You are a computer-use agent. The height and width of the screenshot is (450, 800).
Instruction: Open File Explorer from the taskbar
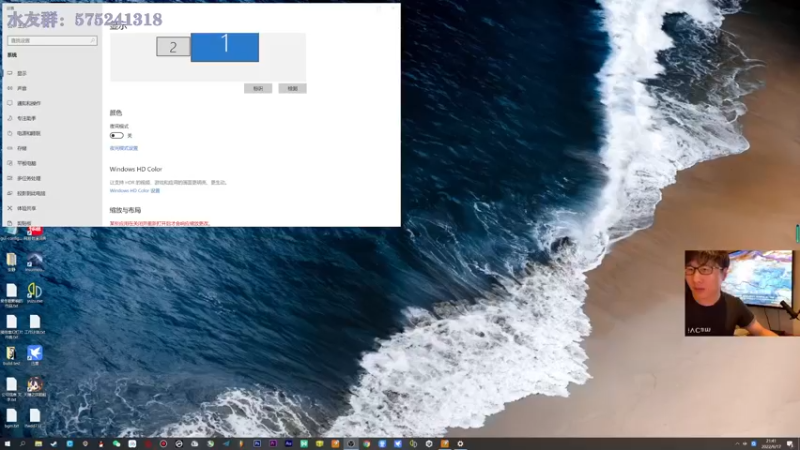38,444
